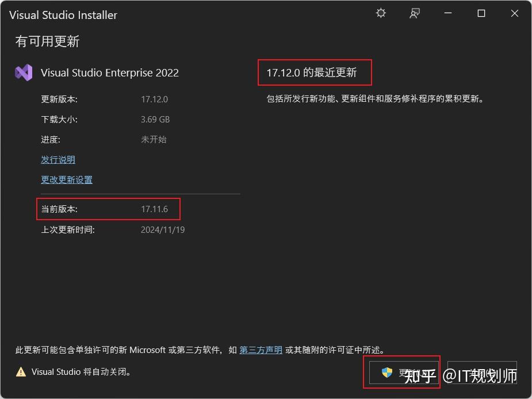
Task: Click the Visual Studio Installer title text
Action: (x=63, y=15)
